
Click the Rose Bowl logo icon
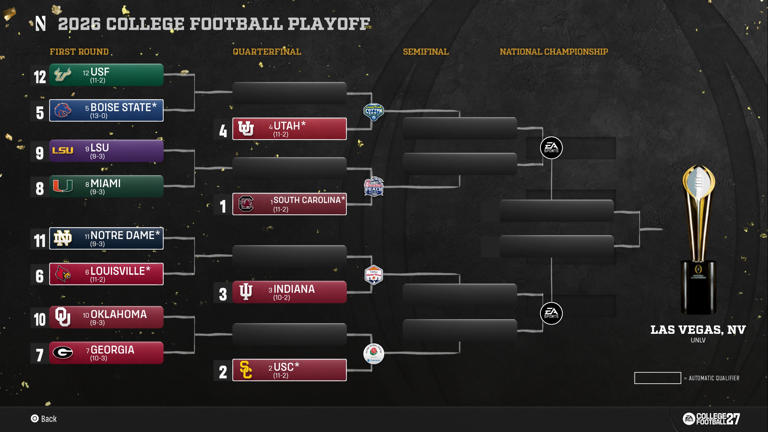click(374, 354)
